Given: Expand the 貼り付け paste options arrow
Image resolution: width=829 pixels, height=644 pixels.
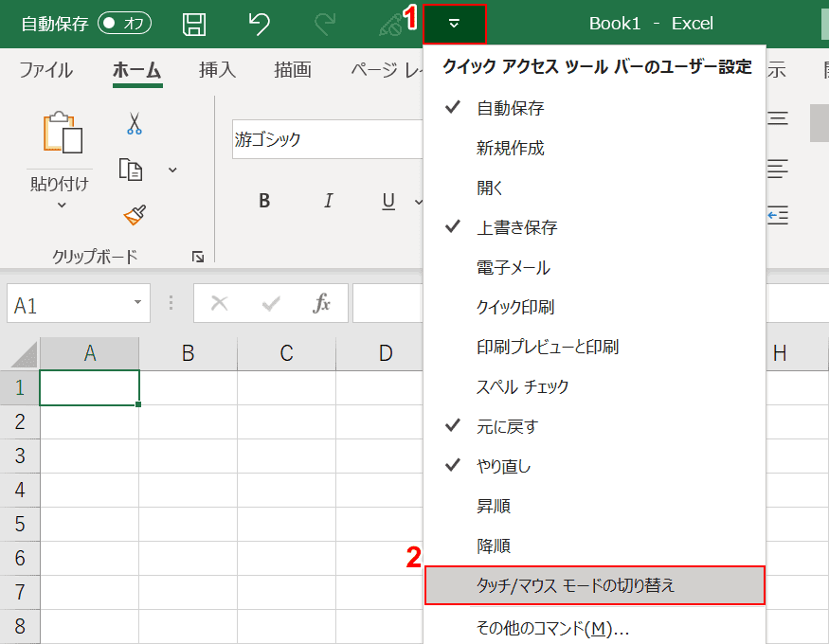Looking at the screenshot, I should point(62,205).
